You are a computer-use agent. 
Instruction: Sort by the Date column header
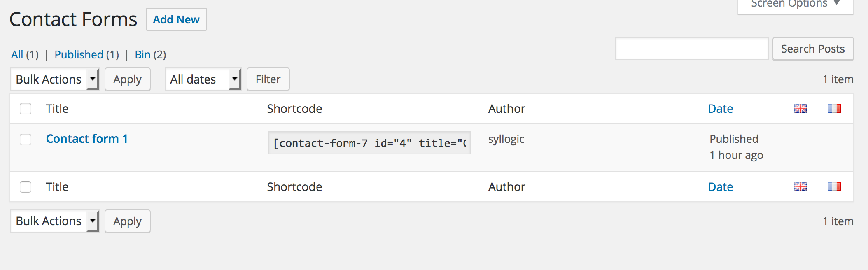click(720, 109)
